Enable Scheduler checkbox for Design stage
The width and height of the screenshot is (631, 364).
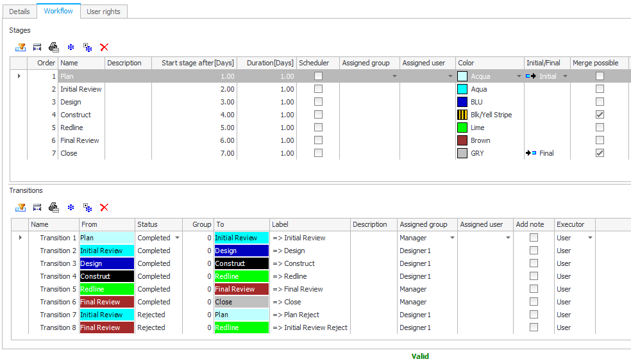318,102
